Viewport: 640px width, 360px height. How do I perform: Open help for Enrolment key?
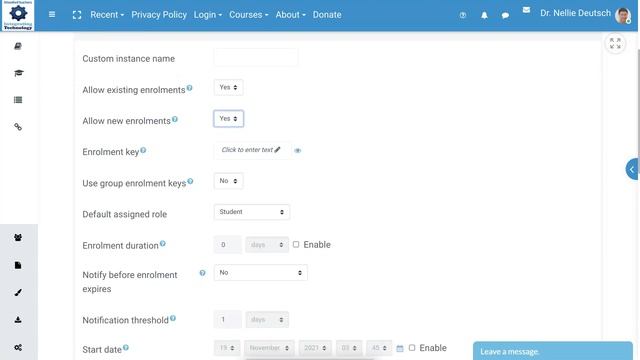click(143, 150)
